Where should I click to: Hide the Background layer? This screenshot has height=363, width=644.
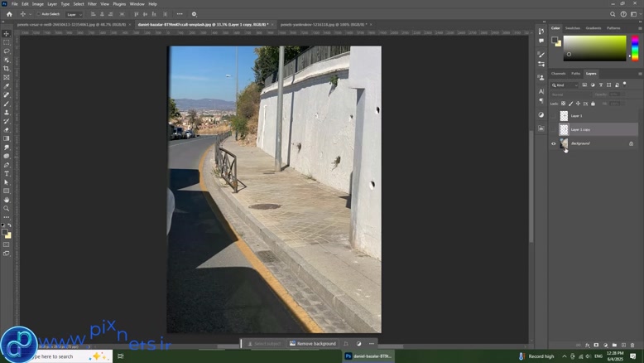[554, 143]
